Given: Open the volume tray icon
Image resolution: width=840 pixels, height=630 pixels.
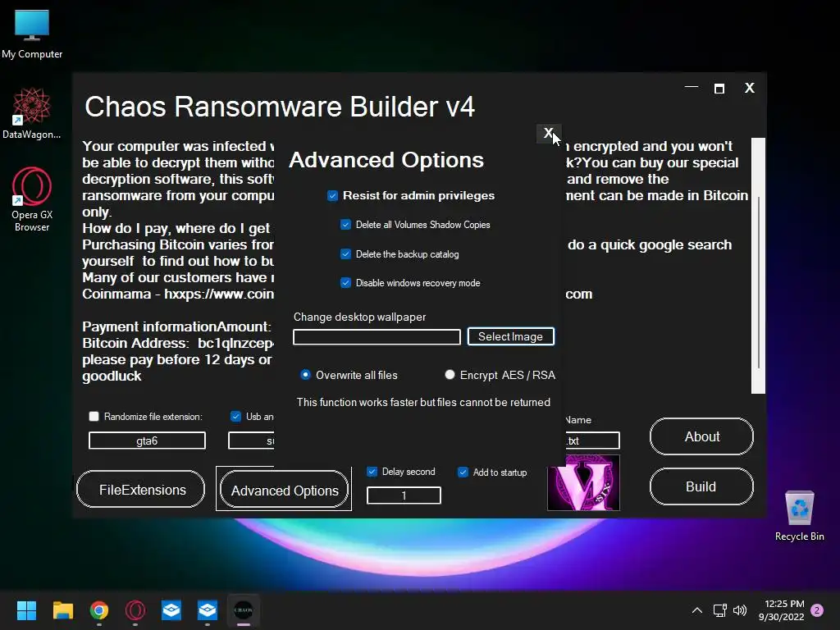Looking at the screenshot, I should 740,610.
